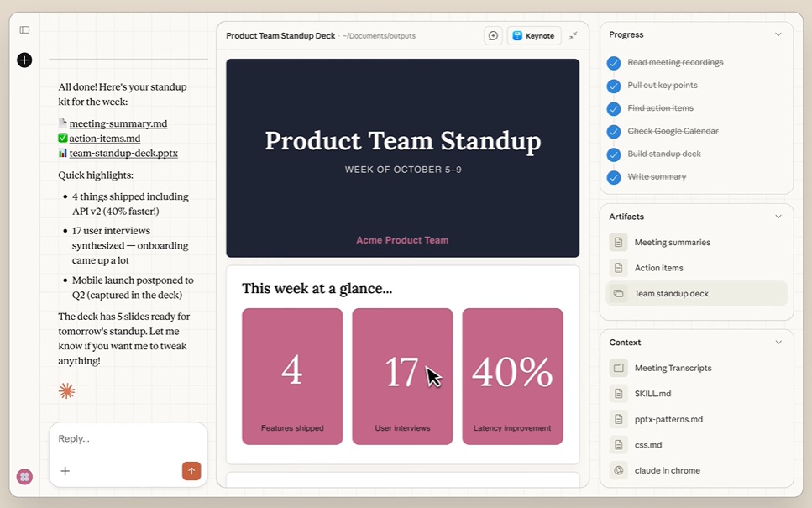The width and height of the screenshot is (812, 508).
Task: Click the new chat plus button
Action: [24, 60]
